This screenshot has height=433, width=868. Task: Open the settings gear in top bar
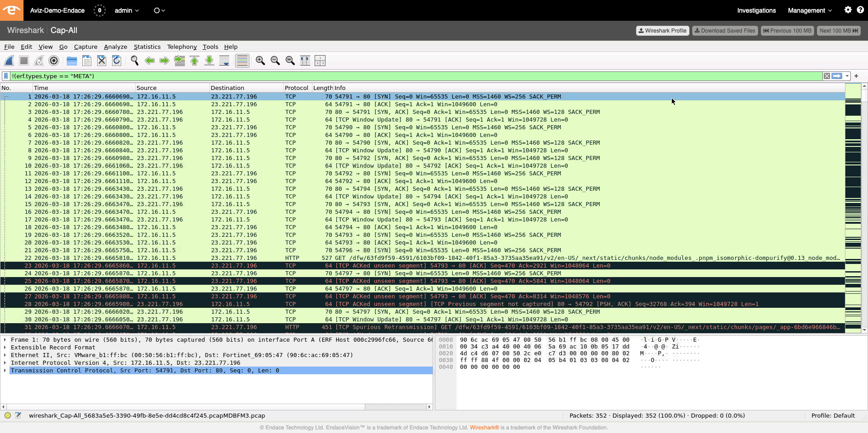point(848,10)
